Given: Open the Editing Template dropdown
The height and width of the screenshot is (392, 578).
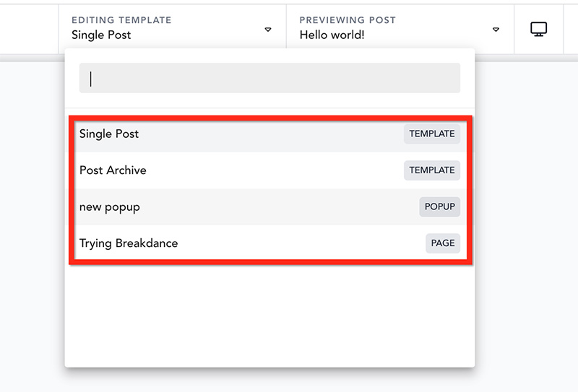Looking at the screenshot, I should coord(172,29).
